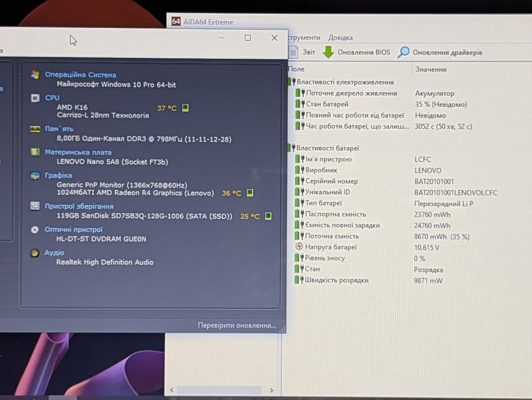
Task: Open the partly hidden Інструменти menu in AIDA64
Action: [x=304, y=37]
